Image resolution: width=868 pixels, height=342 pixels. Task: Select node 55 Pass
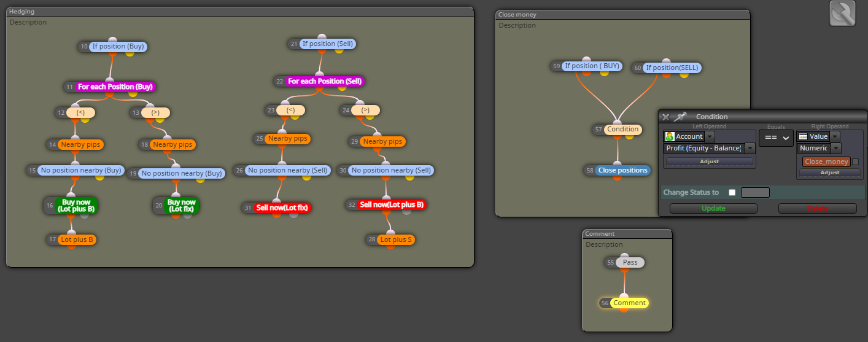coord(630,262)
